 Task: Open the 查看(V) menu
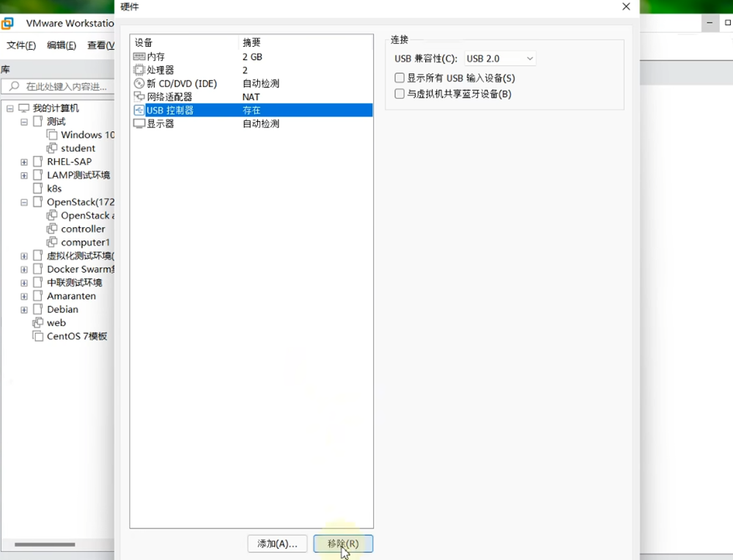point(100,45)
